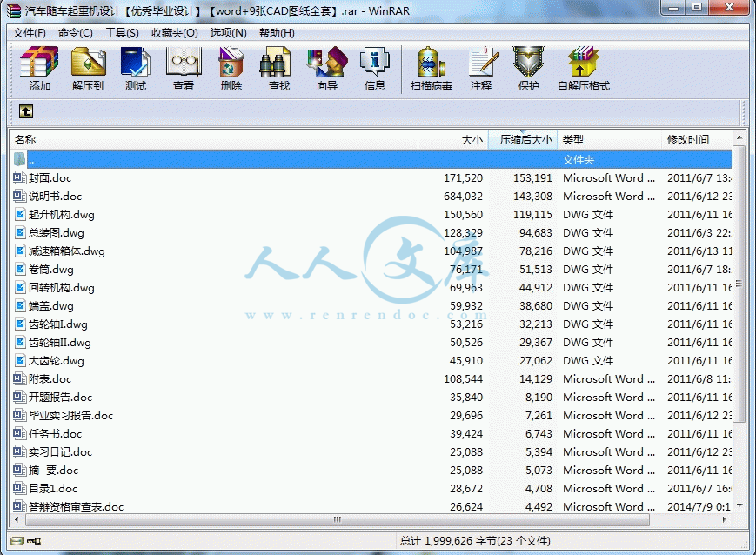Click the vertical scrollbar down arrow

739,505
